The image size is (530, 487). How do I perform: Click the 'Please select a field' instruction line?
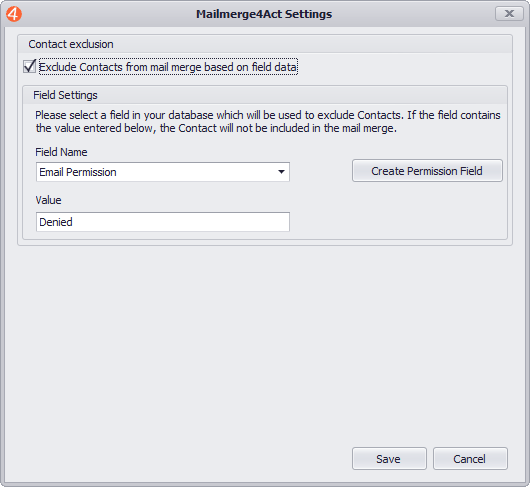click(268, 115)
